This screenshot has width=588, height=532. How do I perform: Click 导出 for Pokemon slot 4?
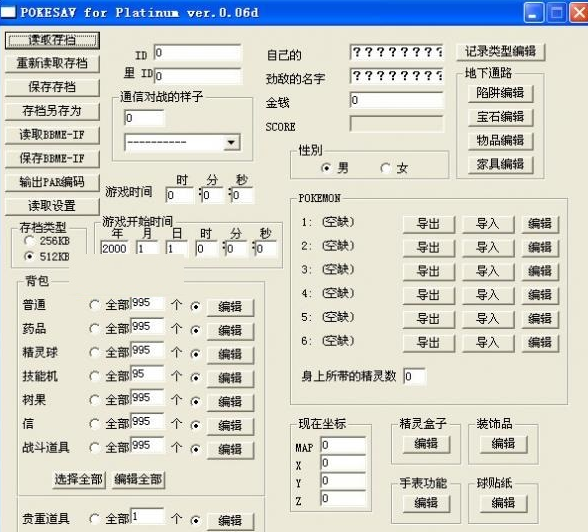pos(429,295)
